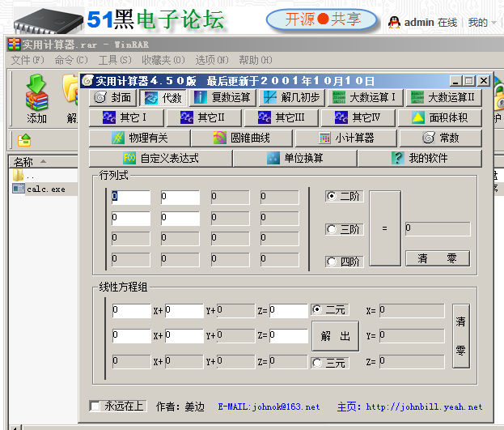
Task: Select 二阶 determinant order
Action: click(345, 196)
